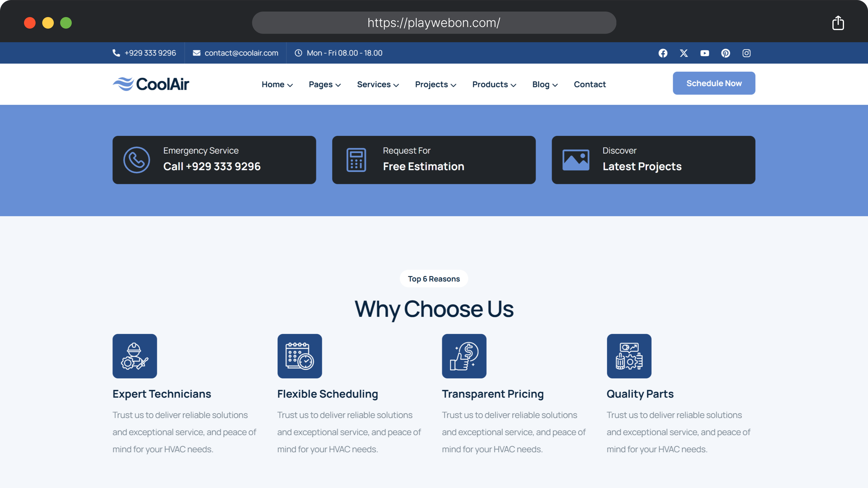The image size is (868, 488).
Task: Click the Top 6 Reasons badge
Action: [x=434, y=278]
